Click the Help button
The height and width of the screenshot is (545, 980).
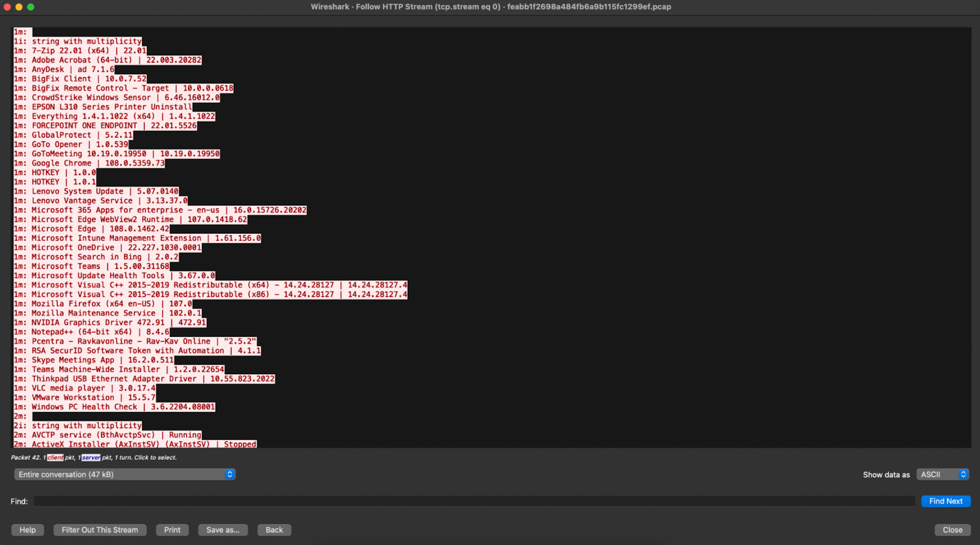pos(28,530)
